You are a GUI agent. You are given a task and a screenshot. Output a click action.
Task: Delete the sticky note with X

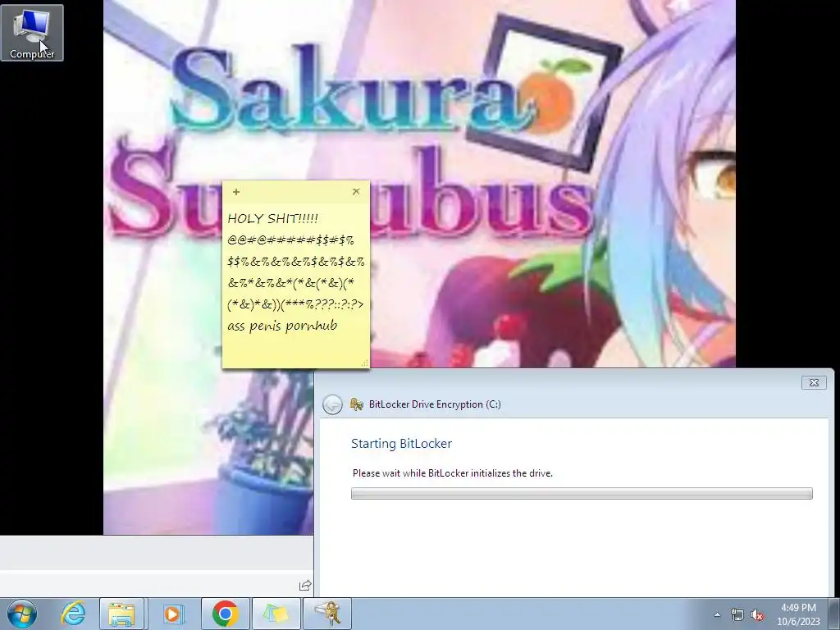pyautogui.click(x=356, y=192)
